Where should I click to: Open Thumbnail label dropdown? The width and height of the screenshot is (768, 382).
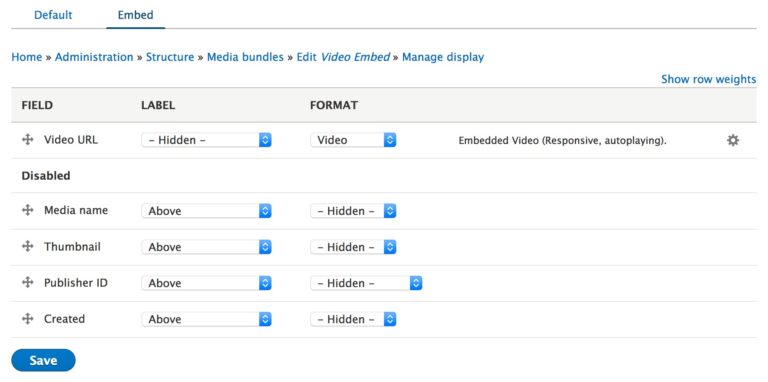206,247
